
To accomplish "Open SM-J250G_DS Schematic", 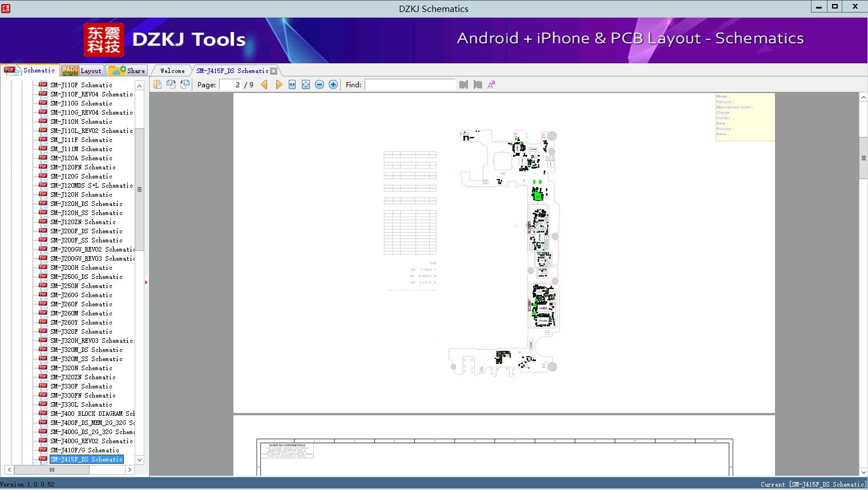I will [86, 277].
